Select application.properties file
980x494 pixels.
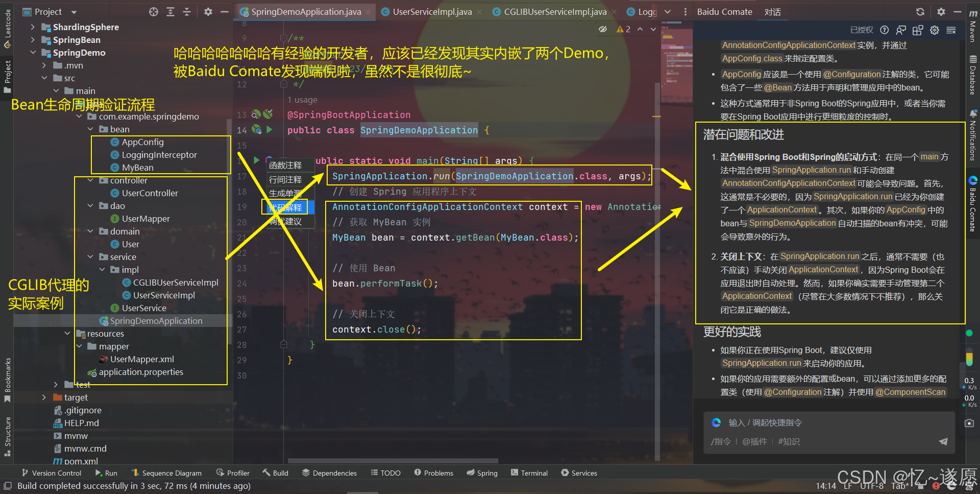pyautogui.click(x=141, y=372)
